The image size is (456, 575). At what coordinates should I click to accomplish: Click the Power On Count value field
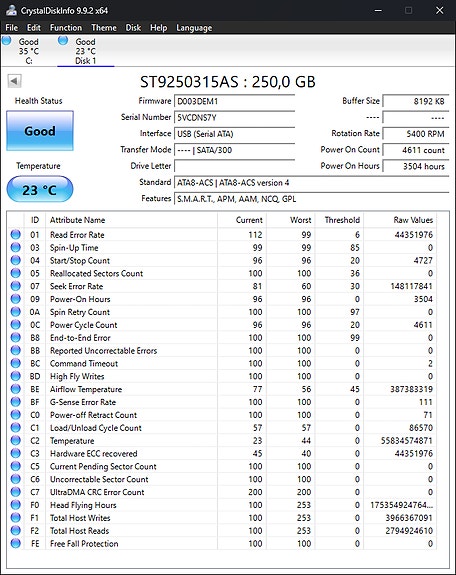click(x=416, y=150)
